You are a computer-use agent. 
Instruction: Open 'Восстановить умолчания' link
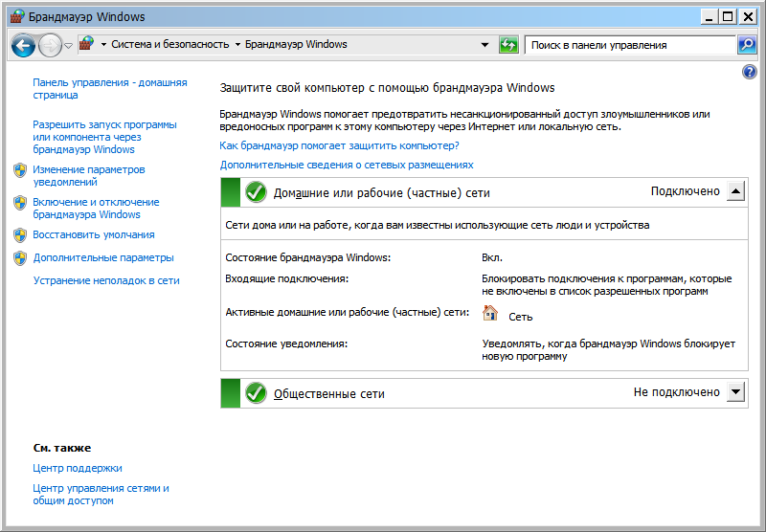93,234
